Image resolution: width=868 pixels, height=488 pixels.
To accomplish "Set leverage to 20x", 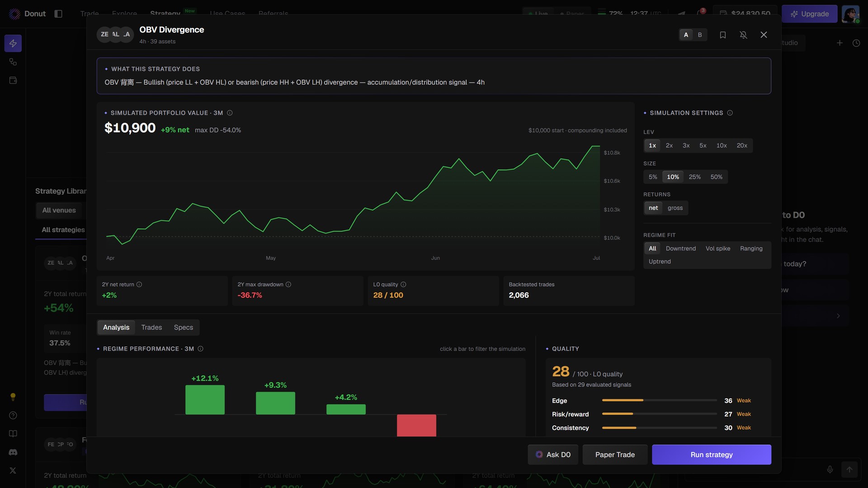I will [x=742, y=145].
